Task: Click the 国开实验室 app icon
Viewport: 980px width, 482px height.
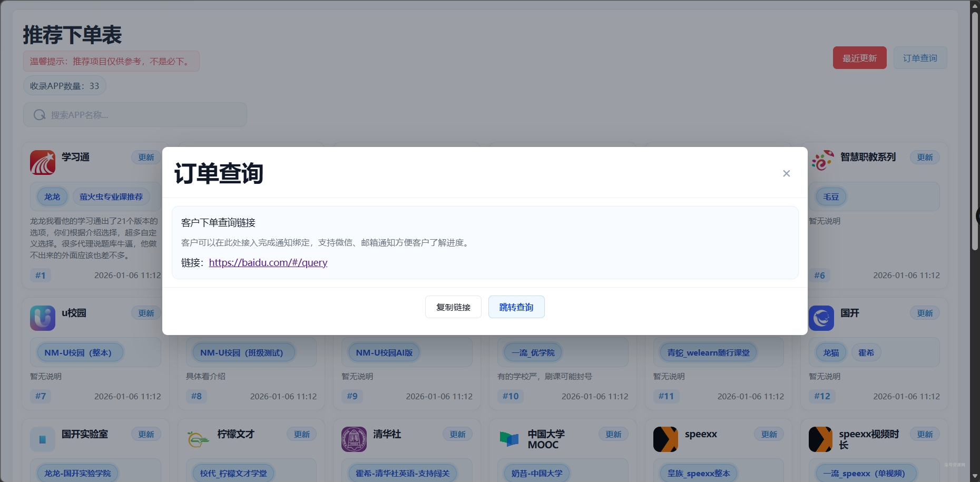Action: point(43,439)
